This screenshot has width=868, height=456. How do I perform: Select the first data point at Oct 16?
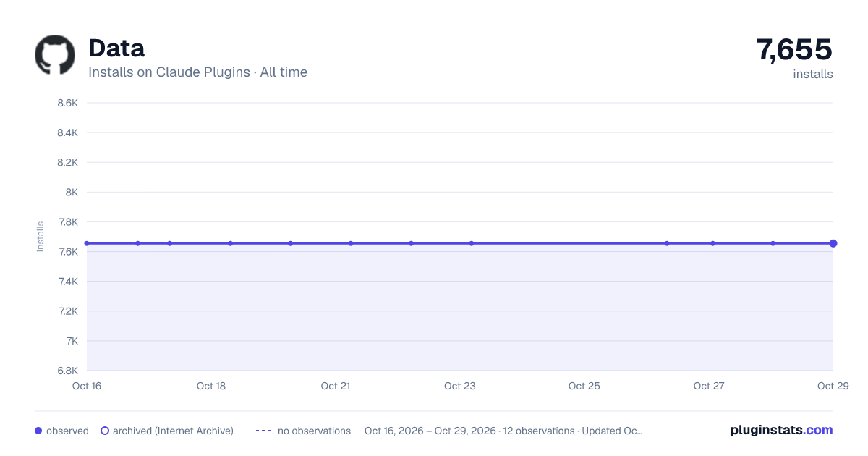[x=87, y=243]
